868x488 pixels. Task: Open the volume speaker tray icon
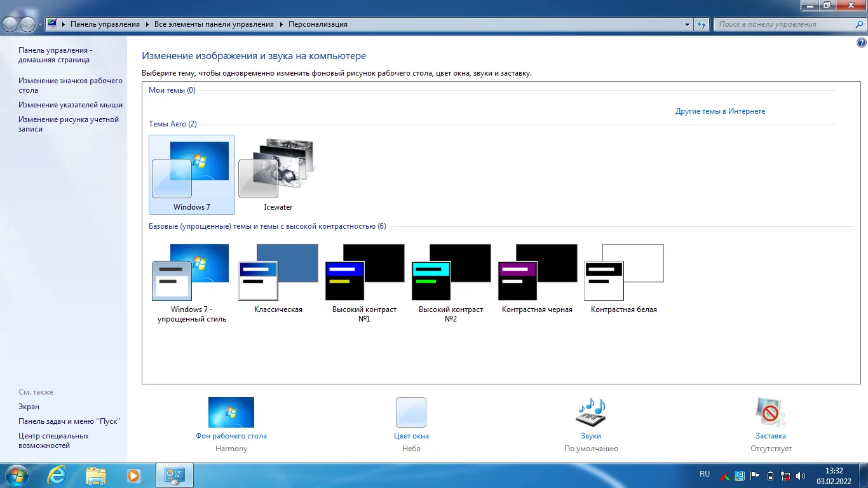[801, 475]
